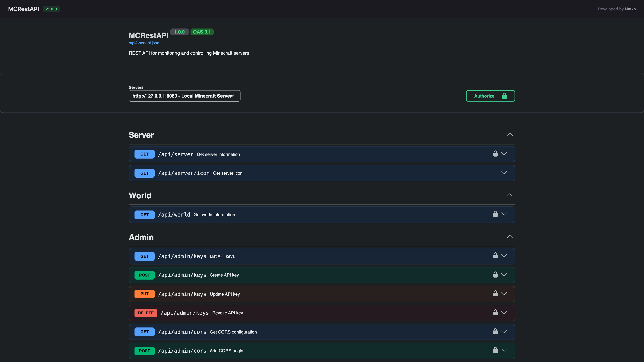644x362 pixels.
Task: Click the MCRestAPI header logo text
Action: tap(23, 9)
